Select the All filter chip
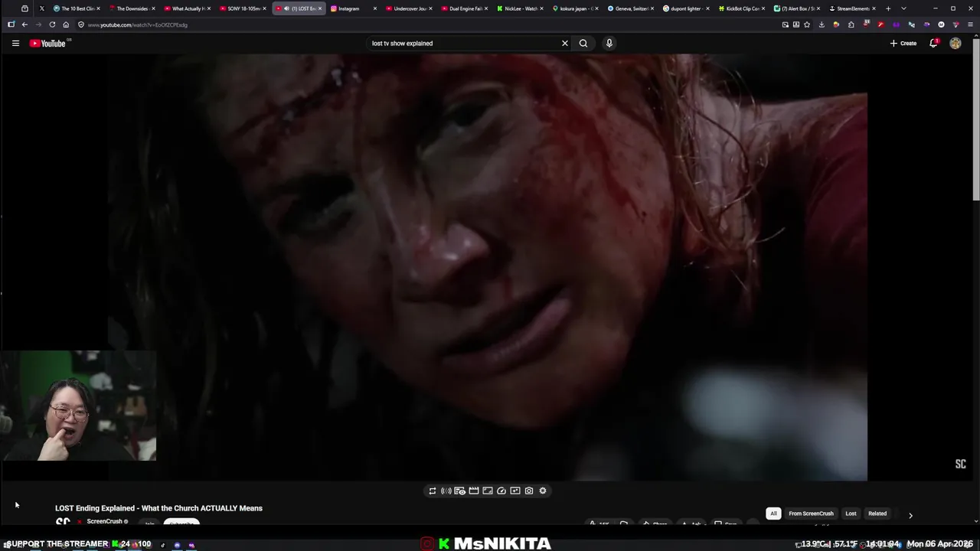 pyautogui.click(x=773, y=514)
